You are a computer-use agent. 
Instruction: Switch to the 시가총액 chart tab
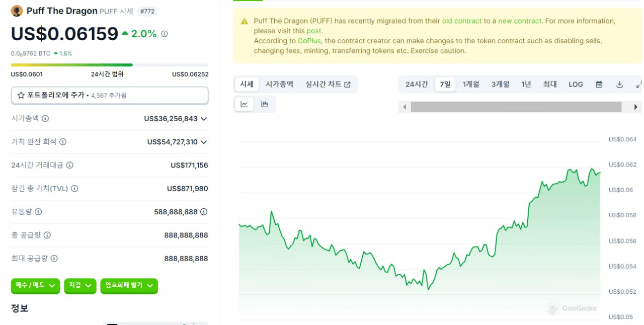[279, 85]
